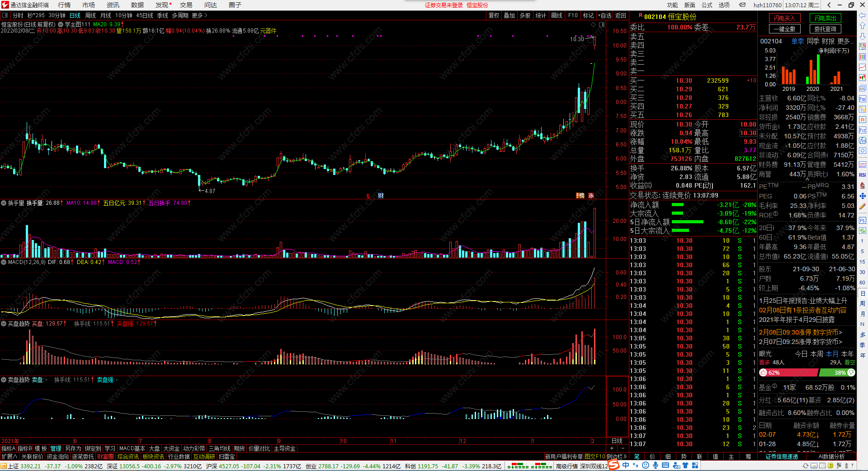Click the back chevron in the title bar
The width and height of the screenshot is (868, 471).
829,5
